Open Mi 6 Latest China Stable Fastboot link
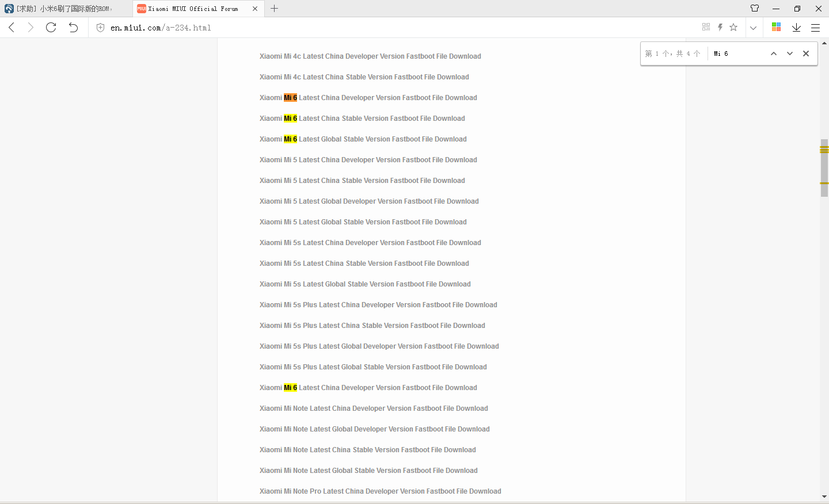The width and height of the screenshot is (829, 504). click(362, 119)
